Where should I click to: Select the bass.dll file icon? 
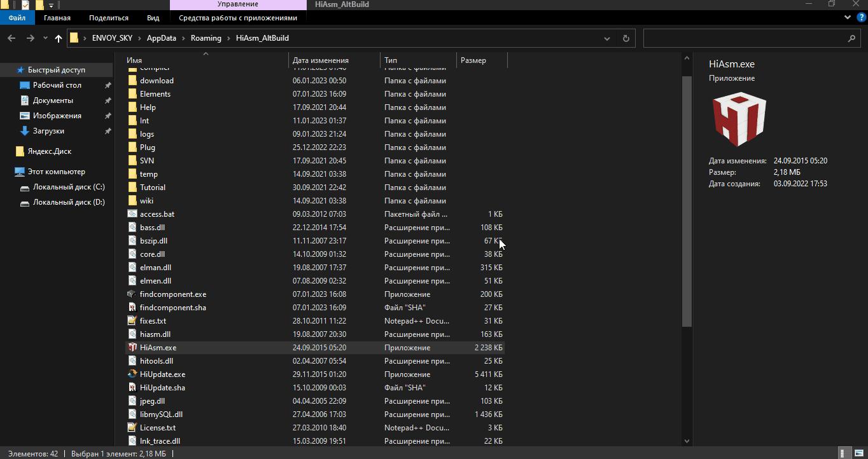132,228
